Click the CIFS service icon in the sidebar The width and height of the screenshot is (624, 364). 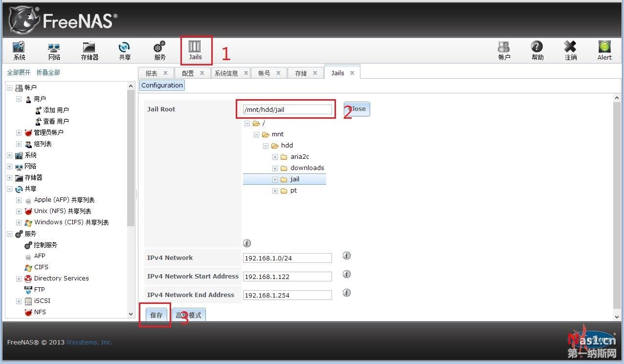[28, 267]
